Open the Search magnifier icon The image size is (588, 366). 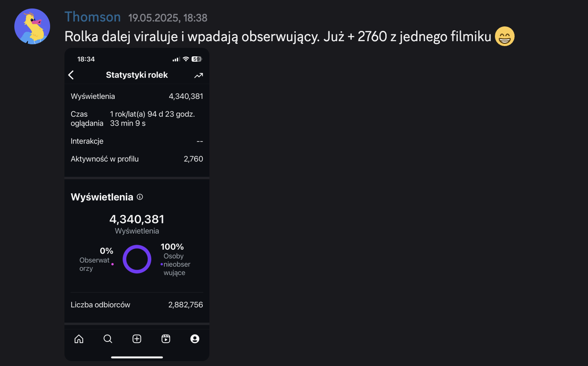(x=108, y=339)
